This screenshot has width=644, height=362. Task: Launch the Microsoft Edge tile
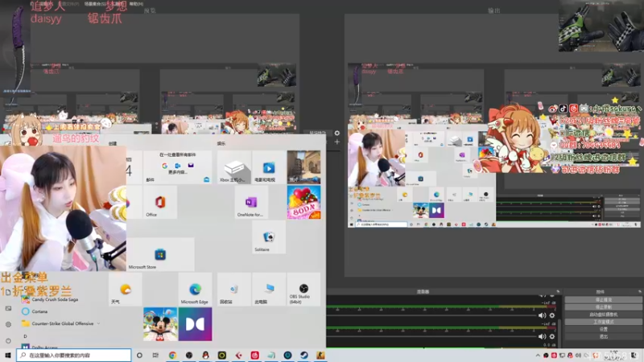tap(195, 290)
